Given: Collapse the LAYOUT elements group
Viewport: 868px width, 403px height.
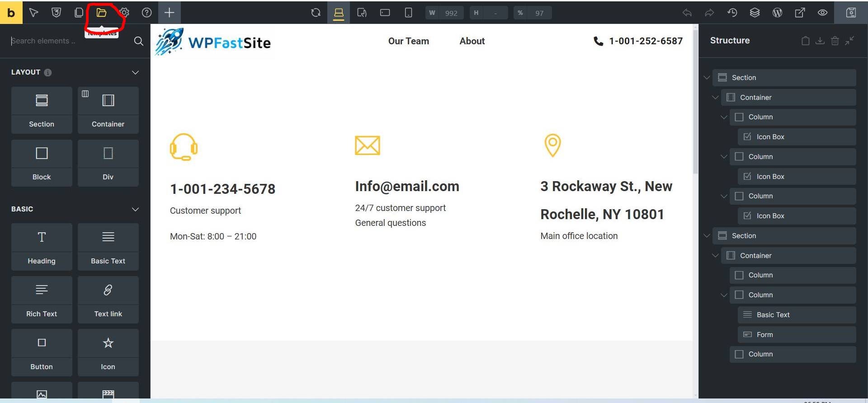Looking at the screenshot, I should pos(135,72).
